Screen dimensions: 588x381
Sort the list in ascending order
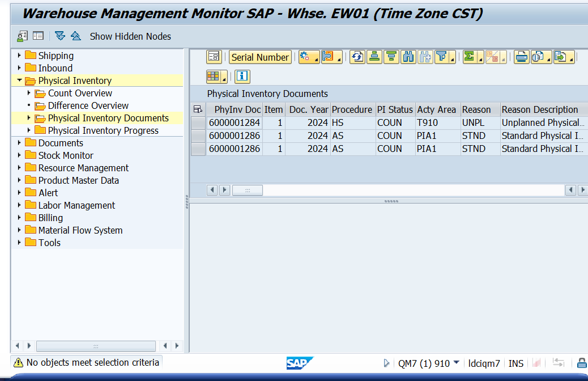374,57
